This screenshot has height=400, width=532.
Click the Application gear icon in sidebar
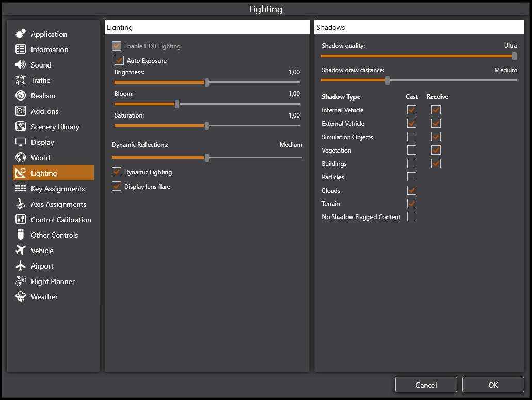tap(21, 34)
